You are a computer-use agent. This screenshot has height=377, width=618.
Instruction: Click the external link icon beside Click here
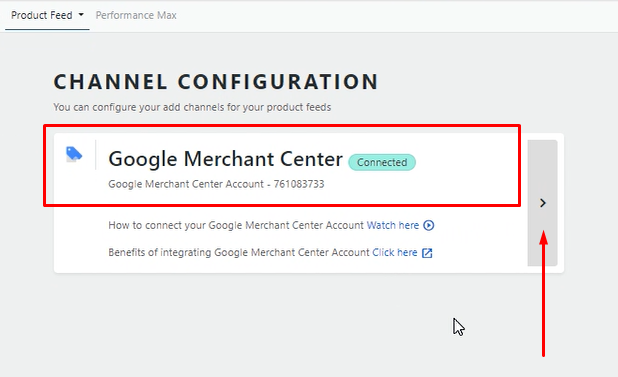[x=427, y=253]
